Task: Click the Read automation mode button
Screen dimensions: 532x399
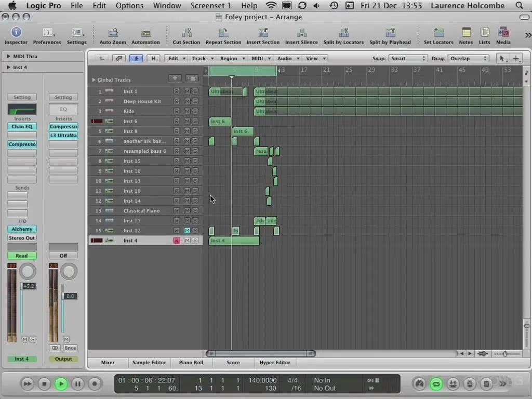Action: click(x=22, y=256)
